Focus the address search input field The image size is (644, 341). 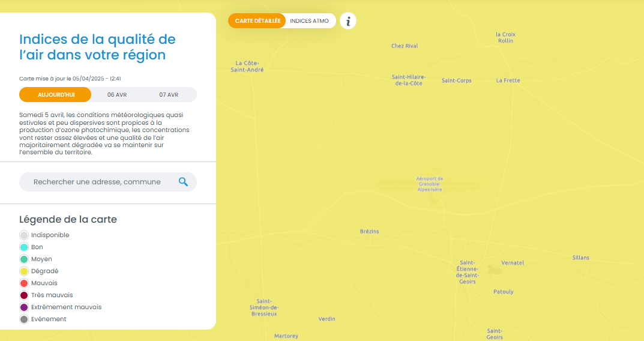(x=97, y=182)
